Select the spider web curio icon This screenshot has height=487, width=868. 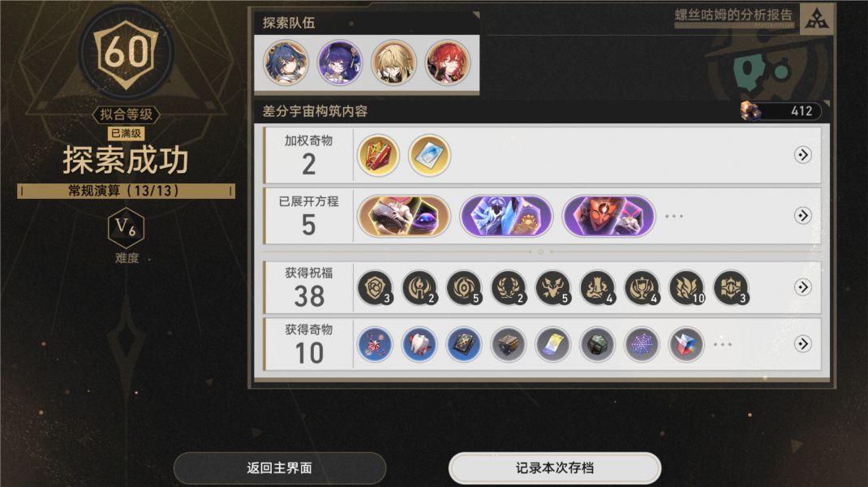[642, 345]
